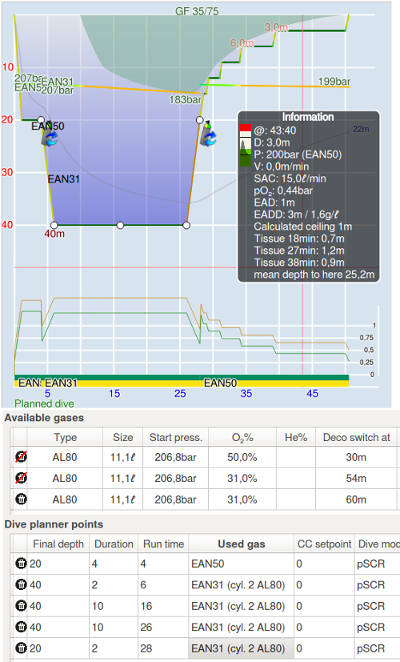Edit start pressure of 50,0% cylinder
The height and width of the screenshot is (662, 400).
click(x=175, y=457)
